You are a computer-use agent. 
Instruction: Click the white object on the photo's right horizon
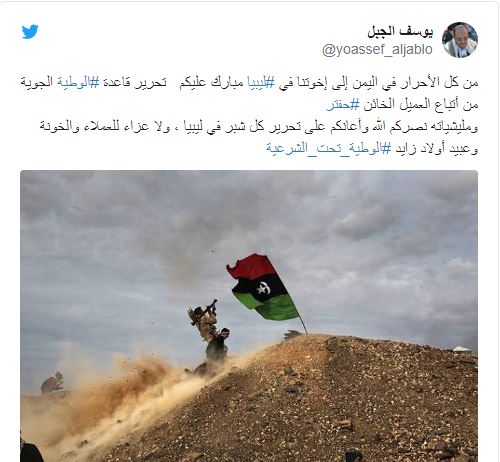tap(463, 349)
